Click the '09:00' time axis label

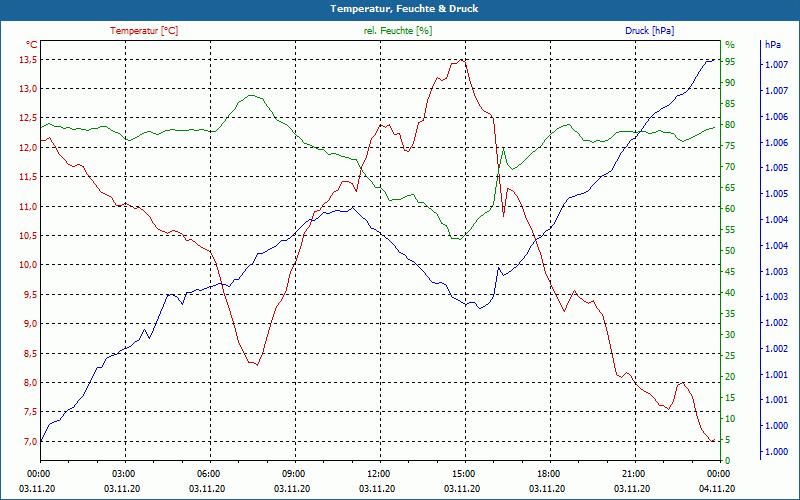(293, 473)
